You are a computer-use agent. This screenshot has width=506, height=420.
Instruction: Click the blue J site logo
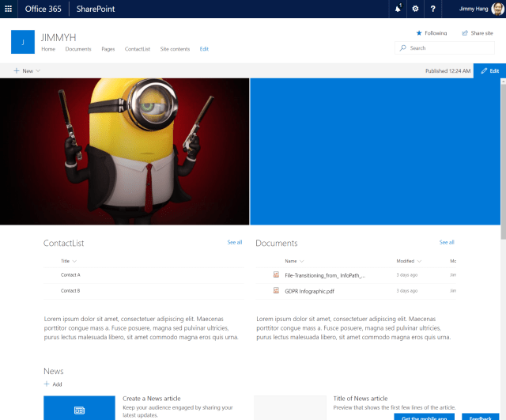click(23, 42)
